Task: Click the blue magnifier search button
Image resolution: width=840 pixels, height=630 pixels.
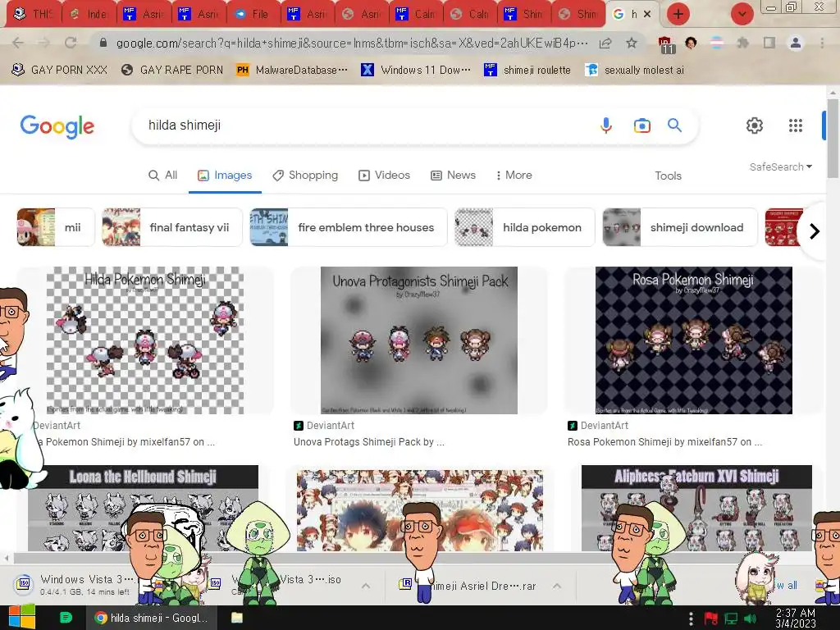Action: pyautogui.click(x=674, y=126)
